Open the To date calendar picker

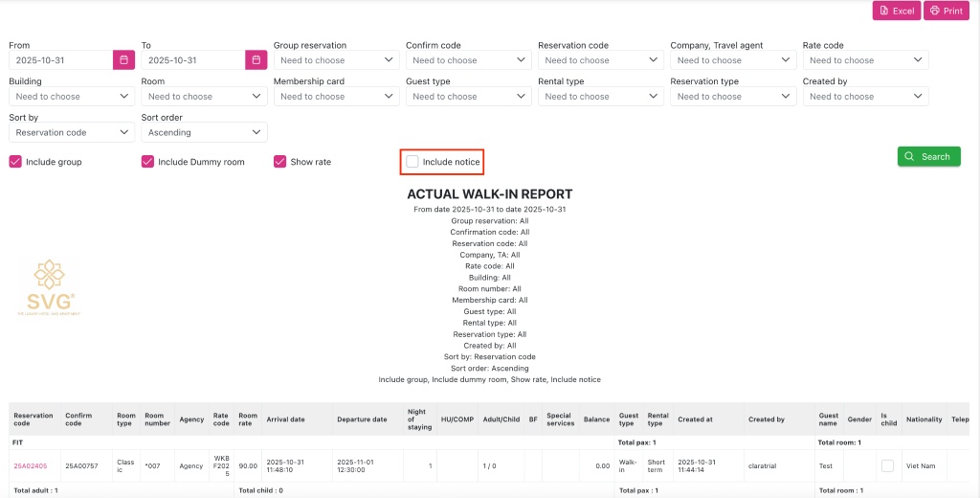[256, 60]
